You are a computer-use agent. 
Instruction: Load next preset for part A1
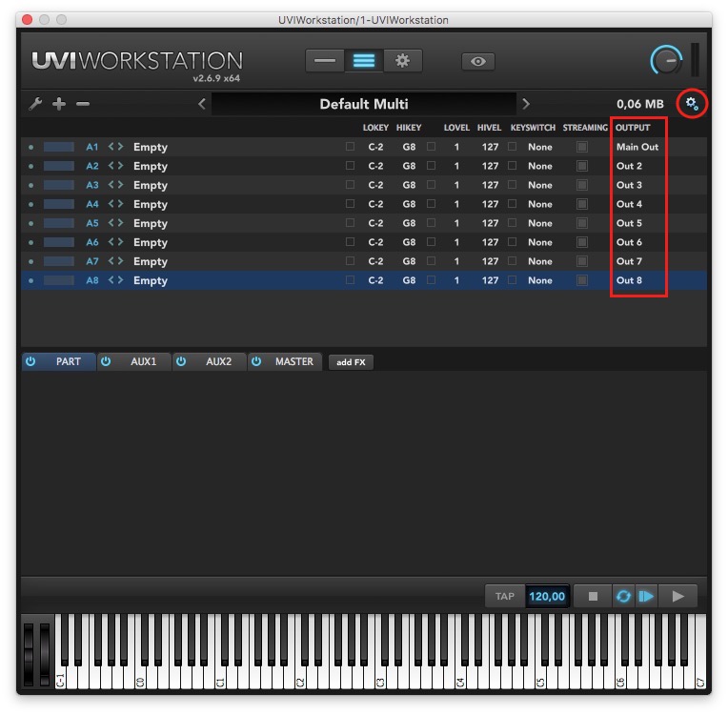tap(121, 147)
